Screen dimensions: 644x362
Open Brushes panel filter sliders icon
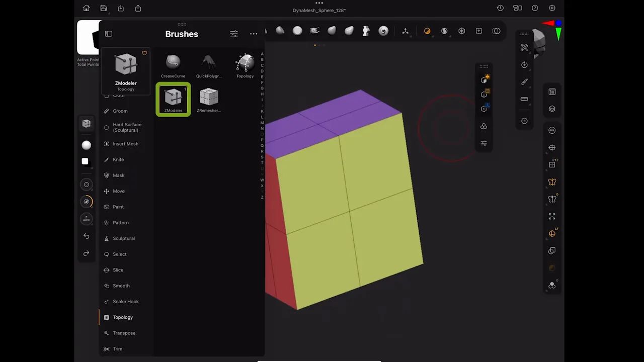(x=234, y=34)
